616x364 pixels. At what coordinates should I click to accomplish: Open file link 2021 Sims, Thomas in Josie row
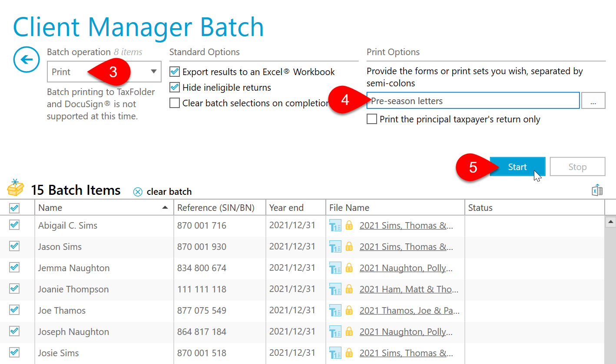pyautogui.click(x=406, y=353)
